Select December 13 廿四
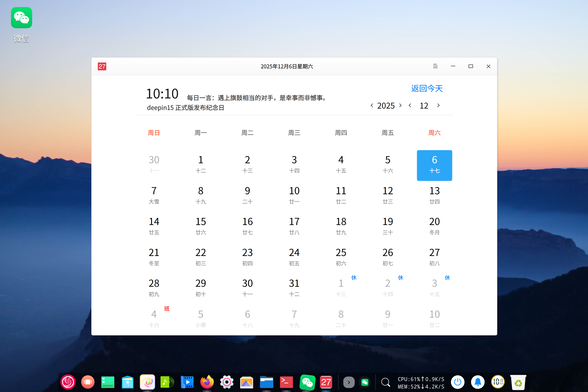Screen dimensions: 588x392 (434, 195)
